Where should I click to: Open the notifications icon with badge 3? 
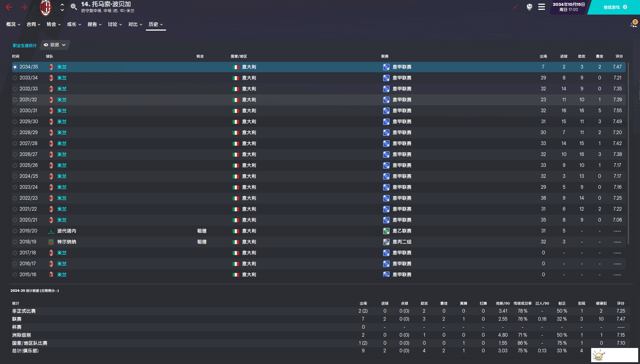634,23
